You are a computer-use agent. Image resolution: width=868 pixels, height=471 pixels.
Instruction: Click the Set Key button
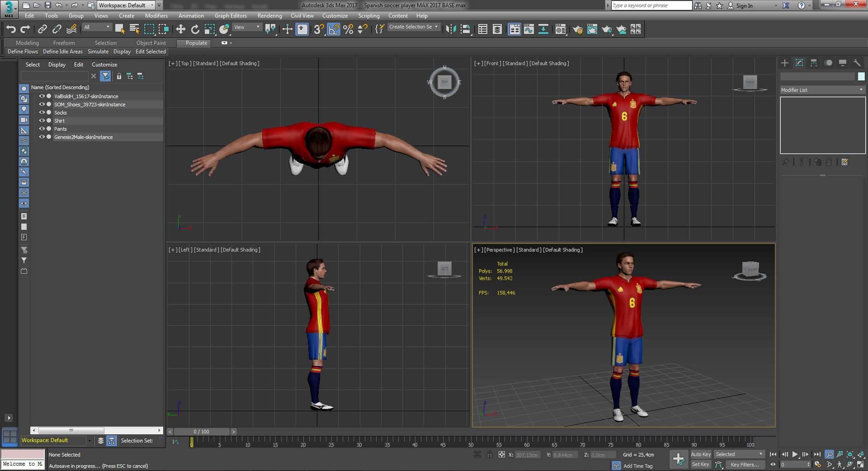pyautogui.click(x=701, y=465)
